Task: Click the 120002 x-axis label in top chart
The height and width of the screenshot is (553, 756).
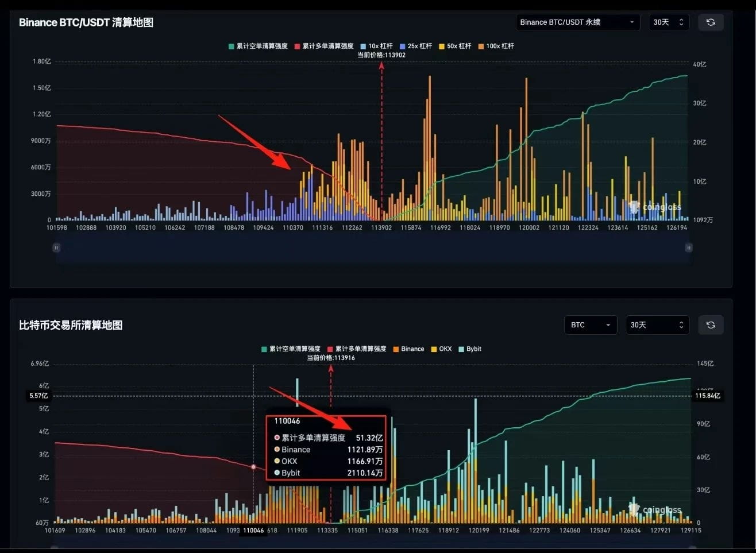Action: 529,228
